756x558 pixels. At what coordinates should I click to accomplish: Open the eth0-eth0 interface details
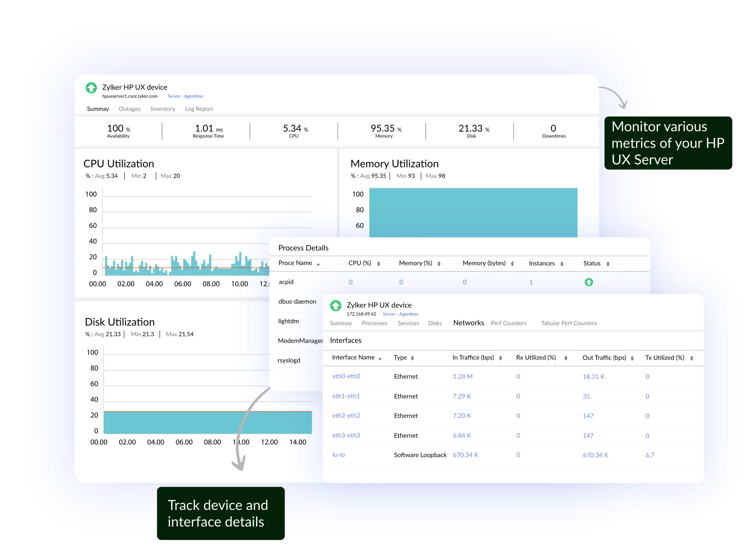coord(345,376)
